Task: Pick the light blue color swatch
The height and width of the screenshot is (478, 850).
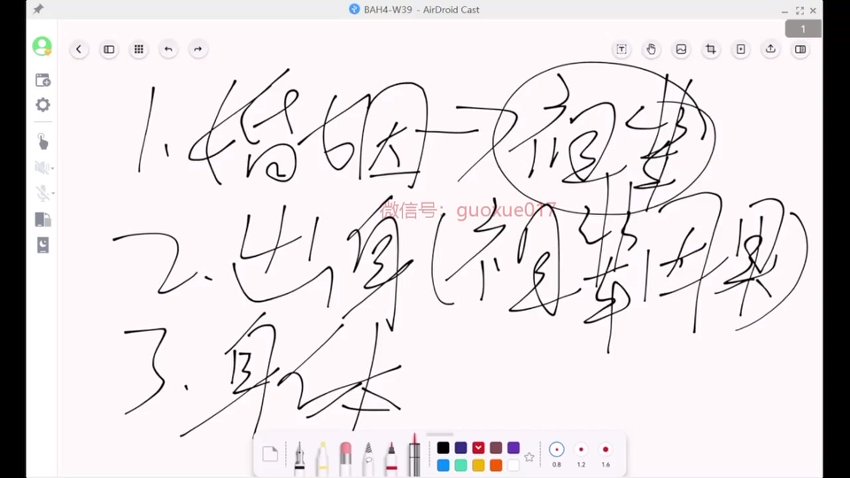Action: pos(443,465)
